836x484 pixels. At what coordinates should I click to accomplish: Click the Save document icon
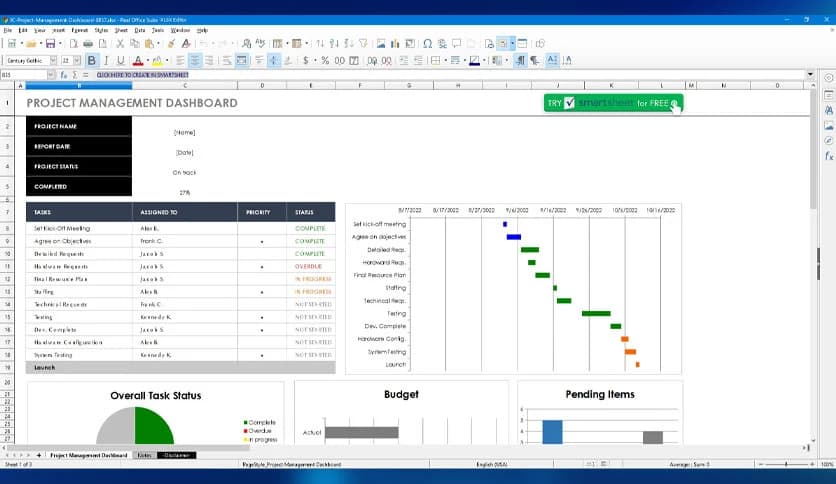click(x=50, y=44)
